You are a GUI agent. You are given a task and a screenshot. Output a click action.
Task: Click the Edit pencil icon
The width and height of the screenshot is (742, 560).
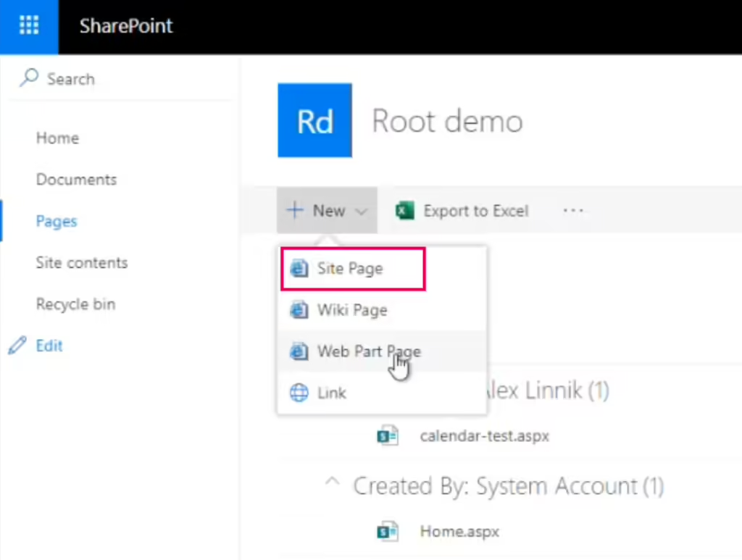17,346
